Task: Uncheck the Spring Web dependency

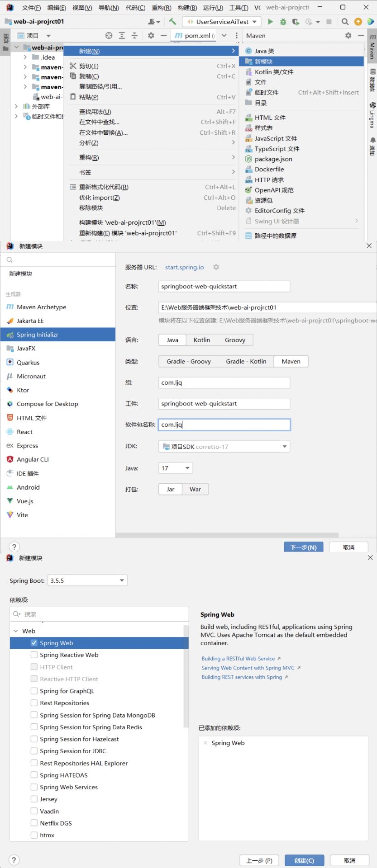Action: coord(34,642)
